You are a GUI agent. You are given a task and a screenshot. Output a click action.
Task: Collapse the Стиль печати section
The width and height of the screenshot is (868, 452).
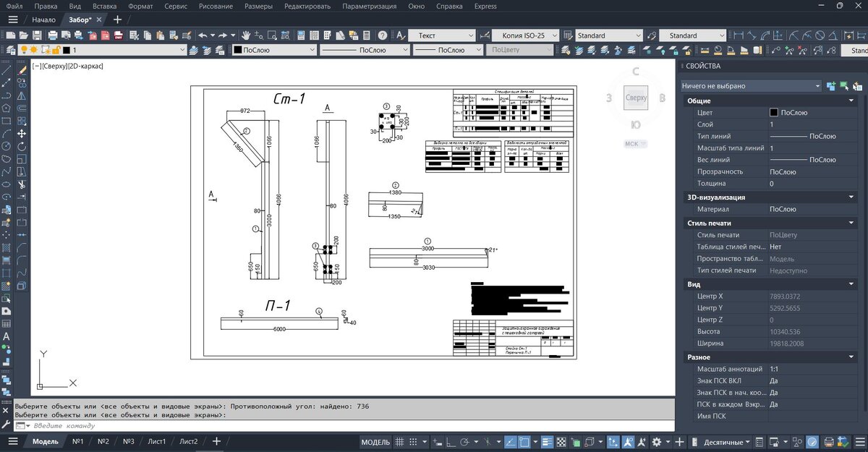coord(852,223)
